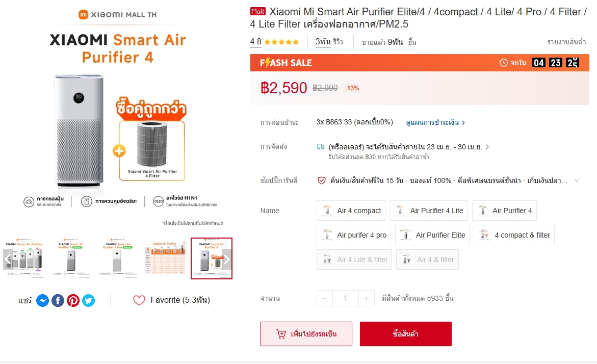Show previous thumbnail with left arrow
Viewport: 597px width, 364px height.
[8, 259]
